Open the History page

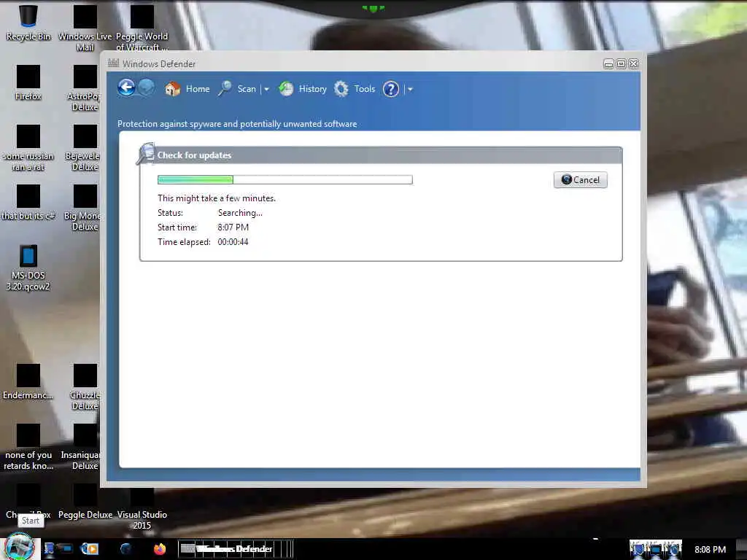[303, 89]
